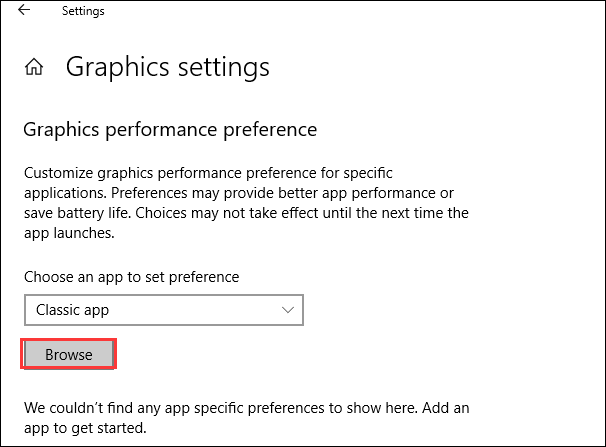Screen dimensions: 606x447
Task: Click blank space right of Browse button
Action: 300,355
